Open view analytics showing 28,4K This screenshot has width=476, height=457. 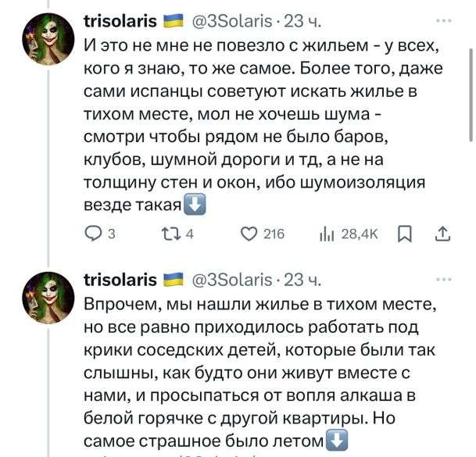[x=328, y=233]
